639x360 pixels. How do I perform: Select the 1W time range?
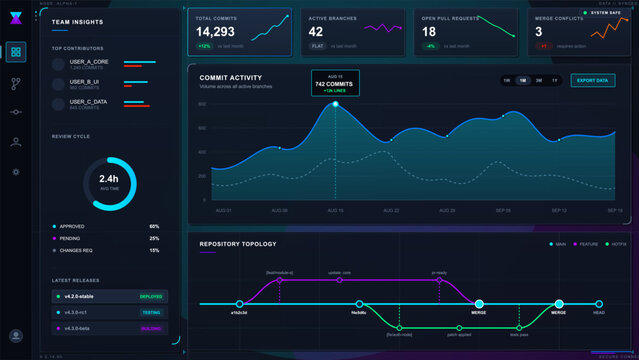click(507, 80)
